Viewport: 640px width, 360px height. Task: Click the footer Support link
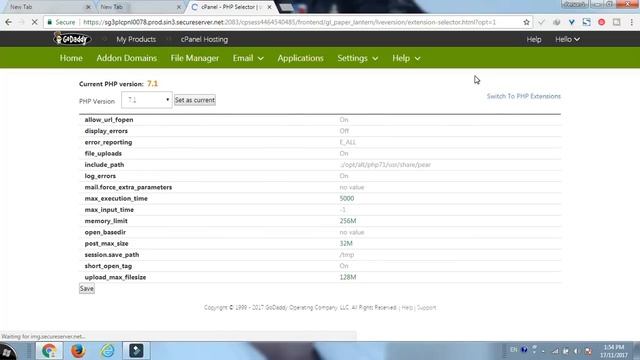[x=426, y=308]
